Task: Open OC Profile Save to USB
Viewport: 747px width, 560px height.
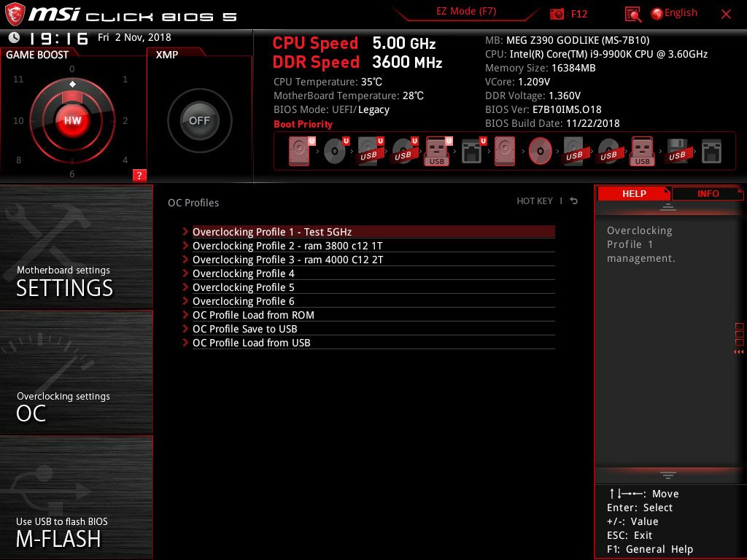Action: pyautogui.click(x=373, y=329)
